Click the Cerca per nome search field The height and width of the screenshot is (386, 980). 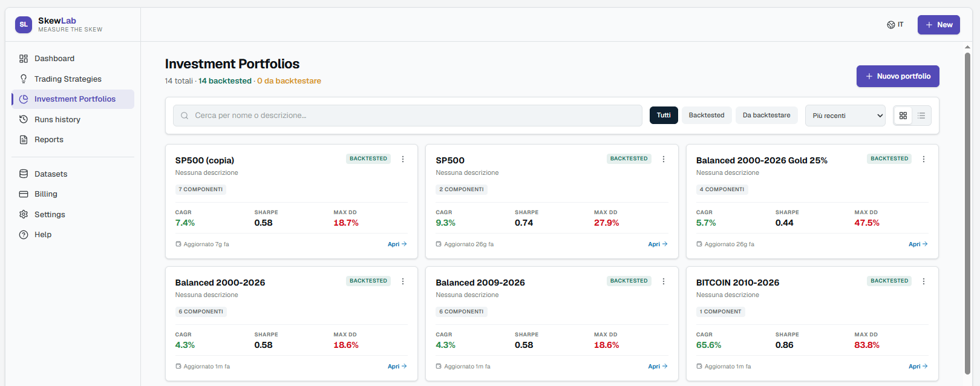tap(408, 116)
